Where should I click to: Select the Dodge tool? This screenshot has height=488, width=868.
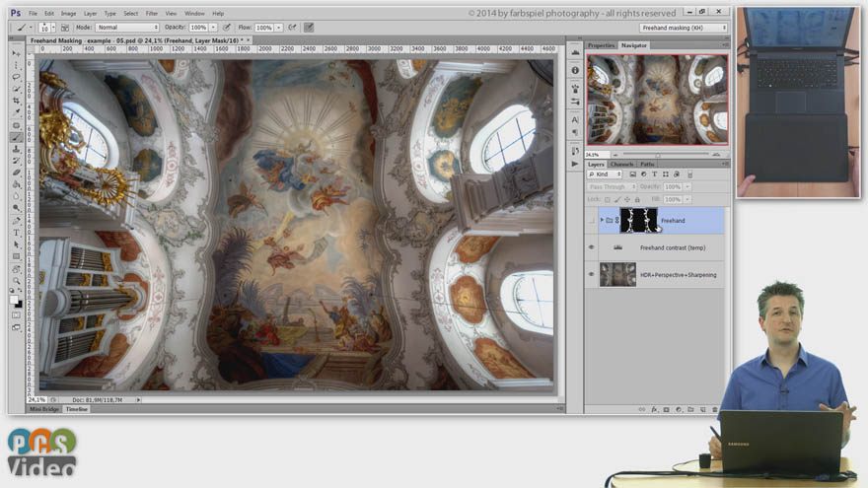tap(16, 208)
